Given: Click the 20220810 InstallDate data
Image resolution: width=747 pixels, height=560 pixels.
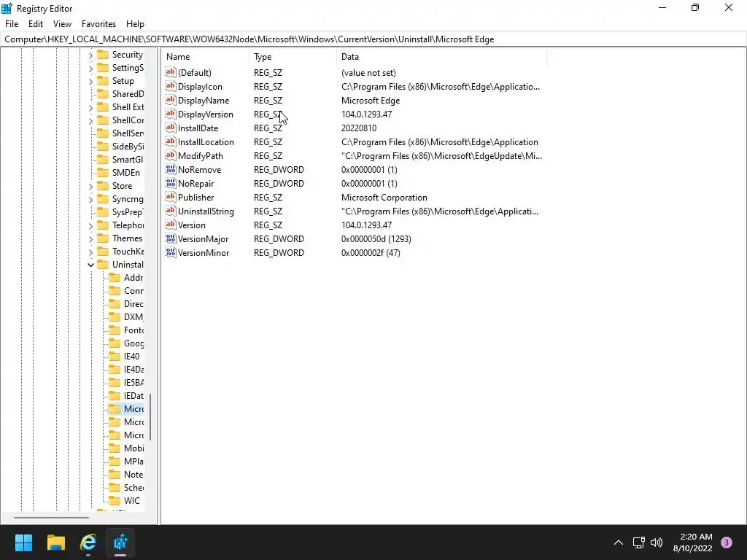Looking at the screenshot, I should (x=359, y=128).
